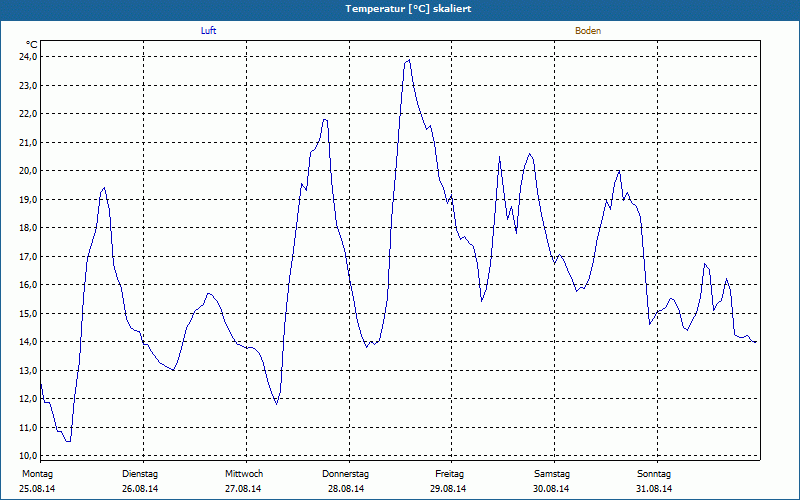Click the '10,0' y-axis value
The width and height of the screenshot is (800, 500).
(x=28, y=456)
